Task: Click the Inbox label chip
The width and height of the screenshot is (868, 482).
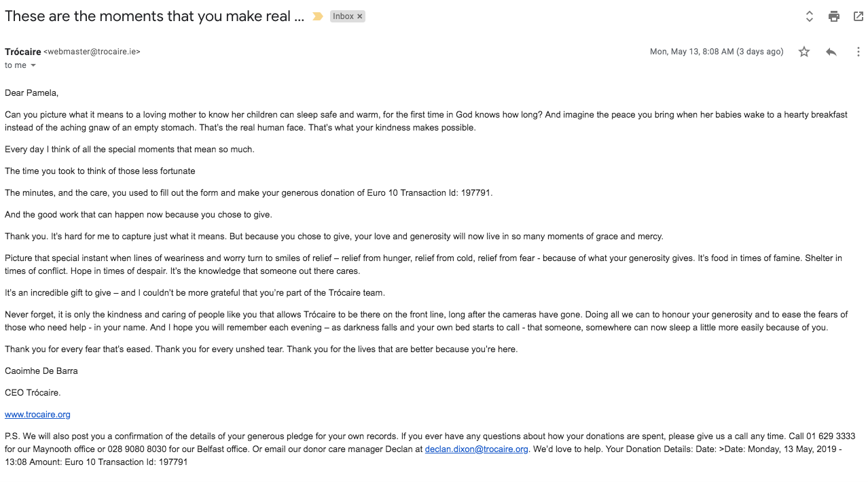Action: [x=343, y=16]
